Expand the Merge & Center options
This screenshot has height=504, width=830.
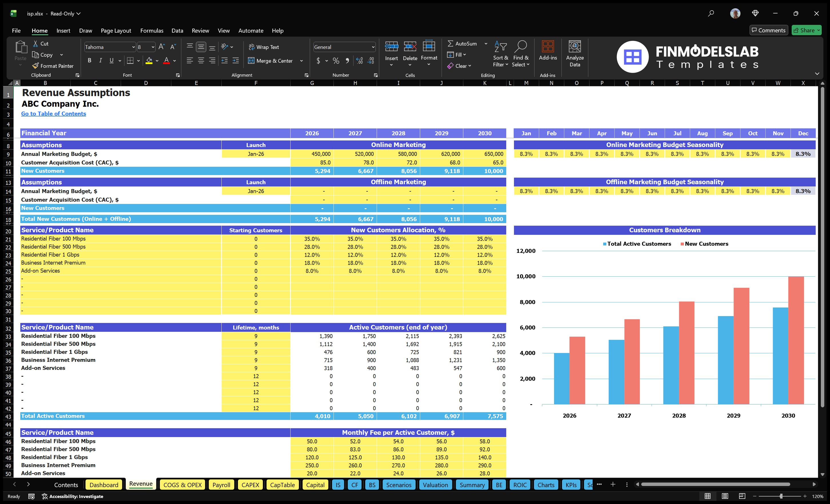click(x=301, y=61)
